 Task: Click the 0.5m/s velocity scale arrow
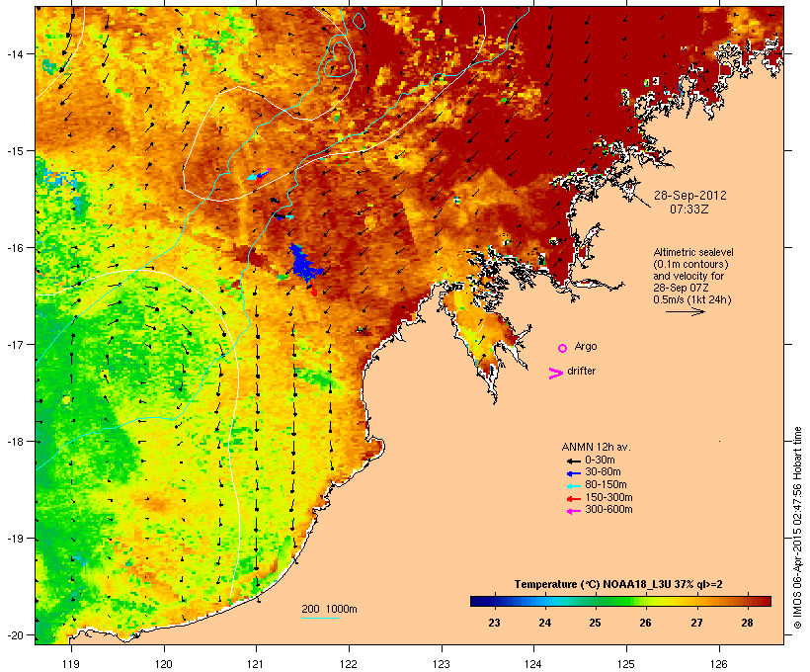pos(685,311)
